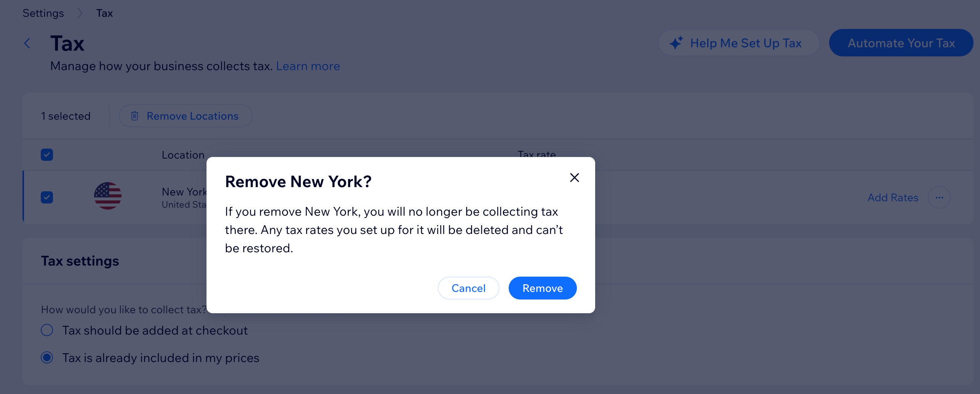This screenshot has height=394, width=980.
Task: Click Automate Your Tax
Action: [x=901, y=43]
